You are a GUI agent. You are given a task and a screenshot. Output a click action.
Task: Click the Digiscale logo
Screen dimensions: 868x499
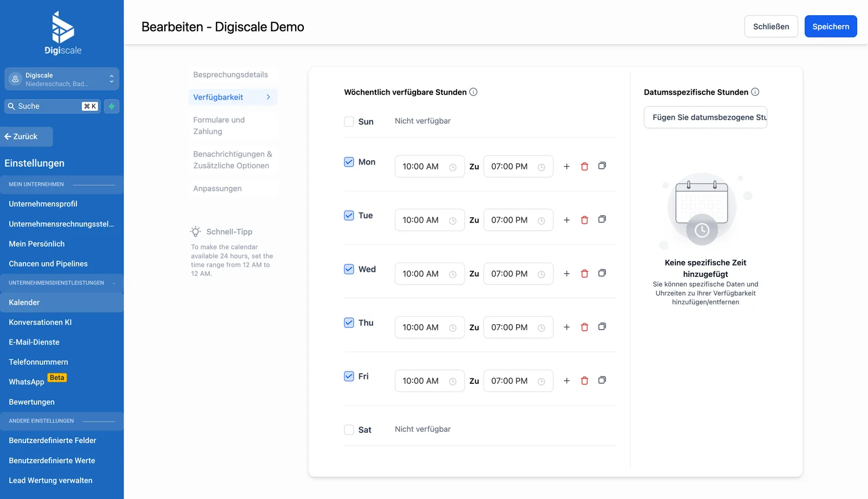(63, 33)
